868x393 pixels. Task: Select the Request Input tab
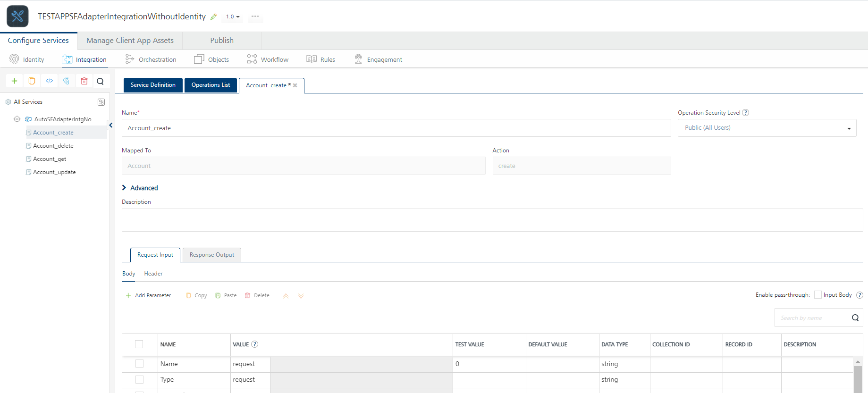point(155,255)
